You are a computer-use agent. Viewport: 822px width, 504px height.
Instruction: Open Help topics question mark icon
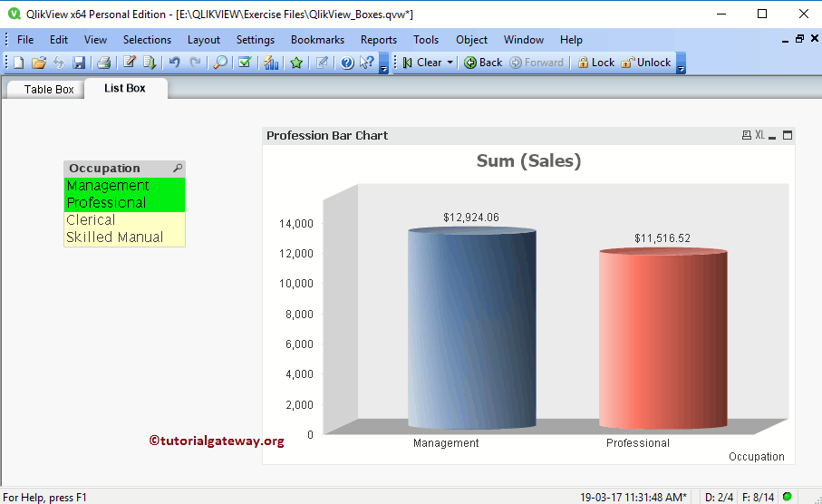[347, 63]
